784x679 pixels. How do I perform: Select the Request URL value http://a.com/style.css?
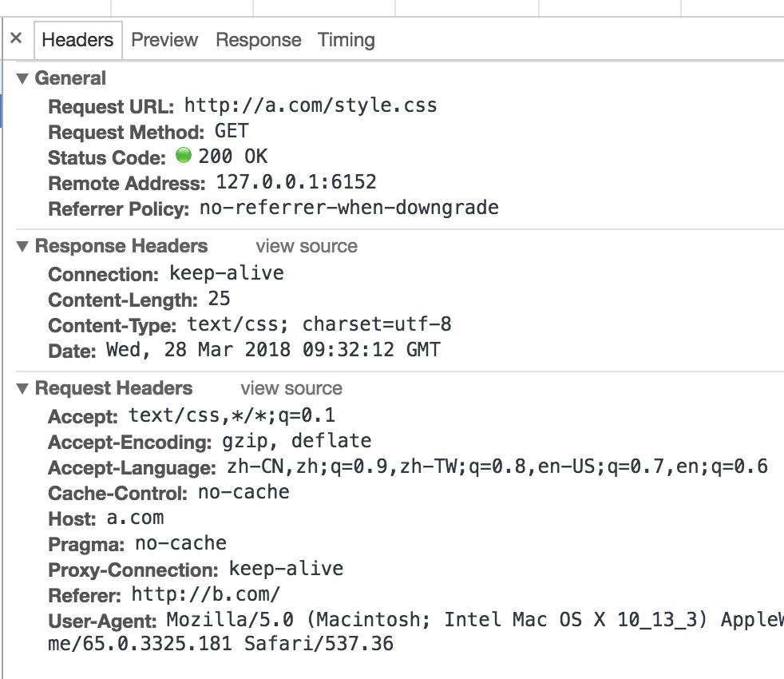[x=311, y=105]
